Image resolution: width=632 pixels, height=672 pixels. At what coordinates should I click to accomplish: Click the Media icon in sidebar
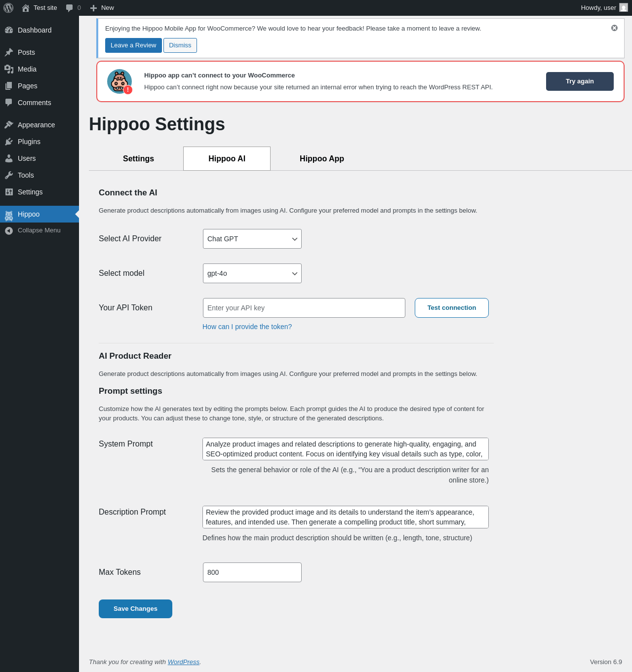point(9,69)
